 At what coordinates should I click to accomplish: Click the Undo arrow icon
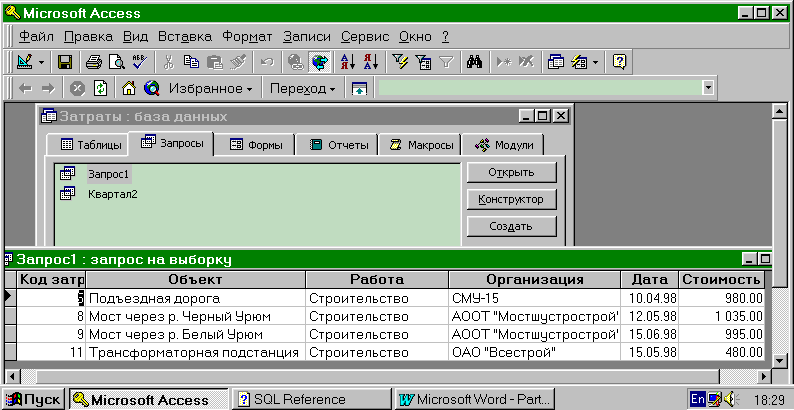pyautogui.click(x=267, y=62)
